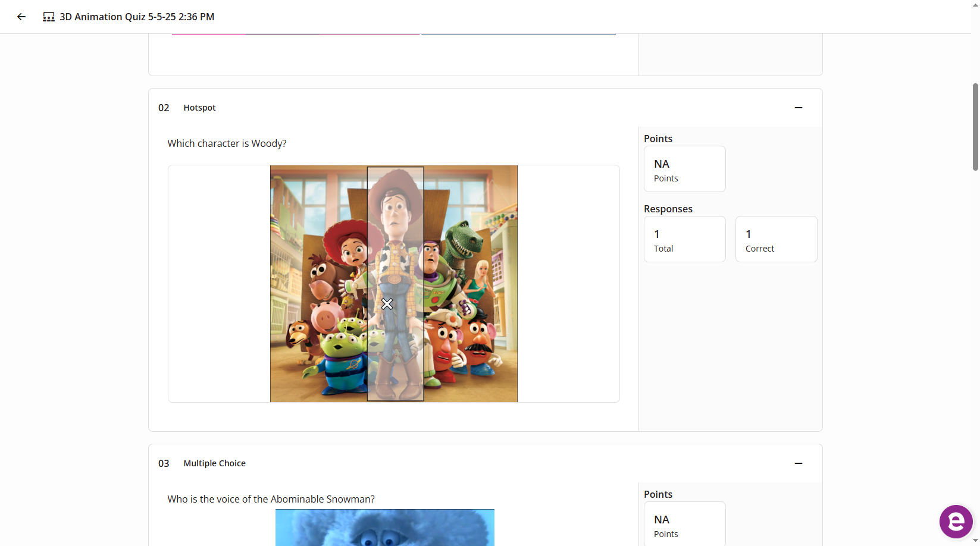Collapse question 03 Multiple Choice card
Viewport: 980px width, 546px height.
coord(799,463)
